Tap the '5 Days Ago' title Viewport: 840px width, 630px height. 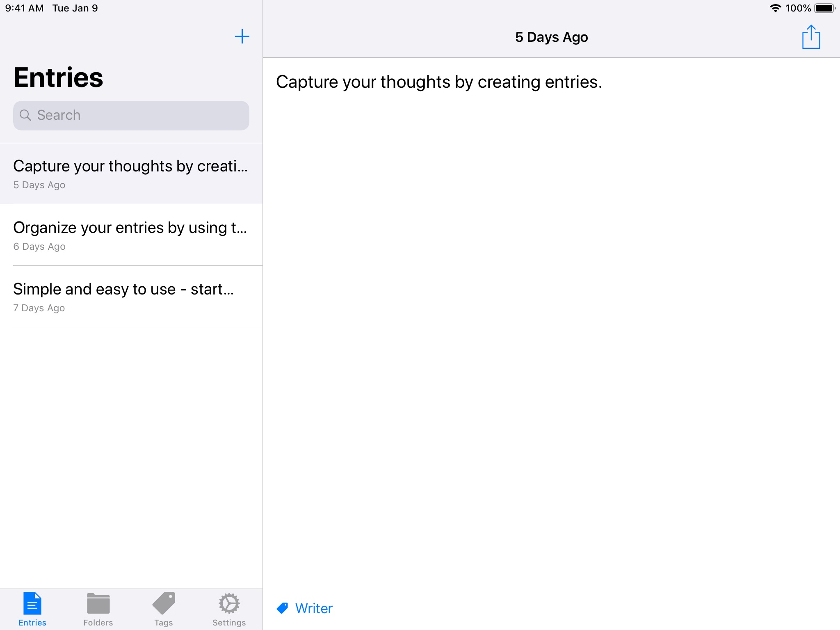click(551, 37)
